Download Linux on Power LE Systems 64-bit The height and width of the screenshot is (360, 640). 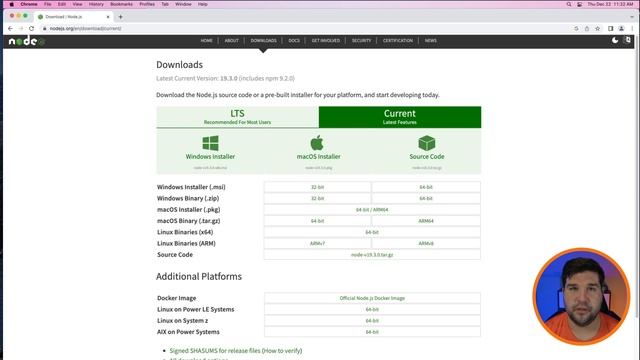click(x=372, y=309)
